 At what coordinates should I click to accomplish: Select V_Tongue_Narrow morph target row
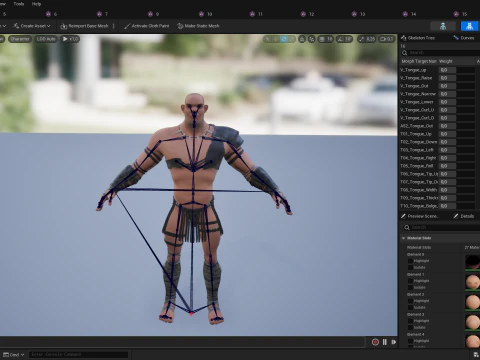(x=440, y=94)
